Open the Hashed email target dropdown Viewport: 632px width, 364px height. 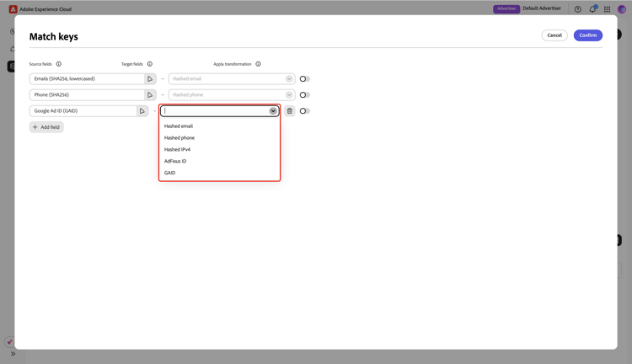coord(232,79)
